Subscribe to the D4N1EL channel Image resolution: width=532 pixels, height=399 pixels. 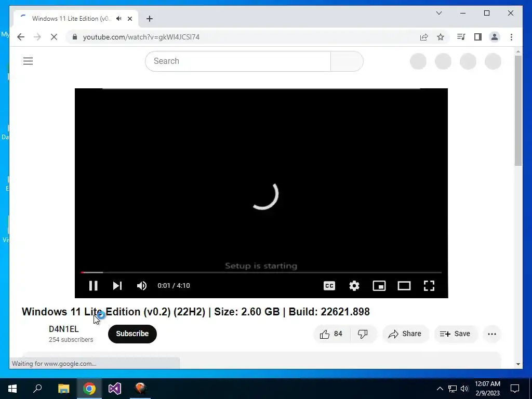[132, 334]
